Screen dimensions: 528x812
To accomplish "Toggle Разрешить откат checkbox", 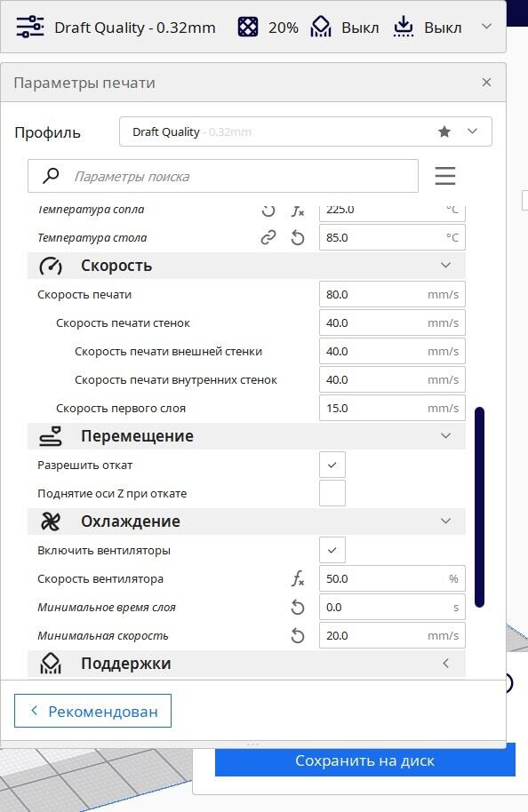I will pos(332,465).
